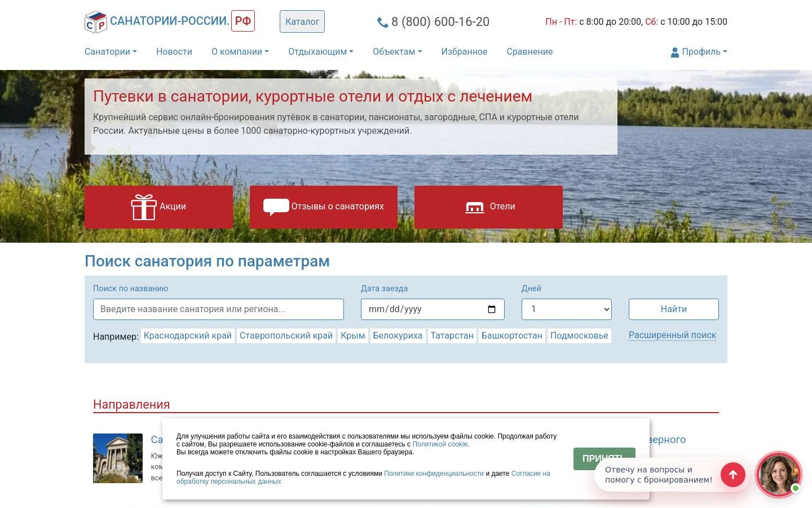Expand the Санатории menu
The height and width of the screenshot is (508, 812).
(x=111, y=51)
